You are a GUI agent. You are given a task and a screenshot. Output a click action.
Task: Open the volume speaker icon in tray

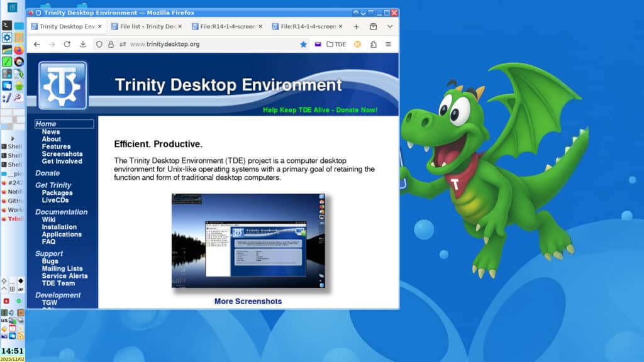tap(10, 312)
